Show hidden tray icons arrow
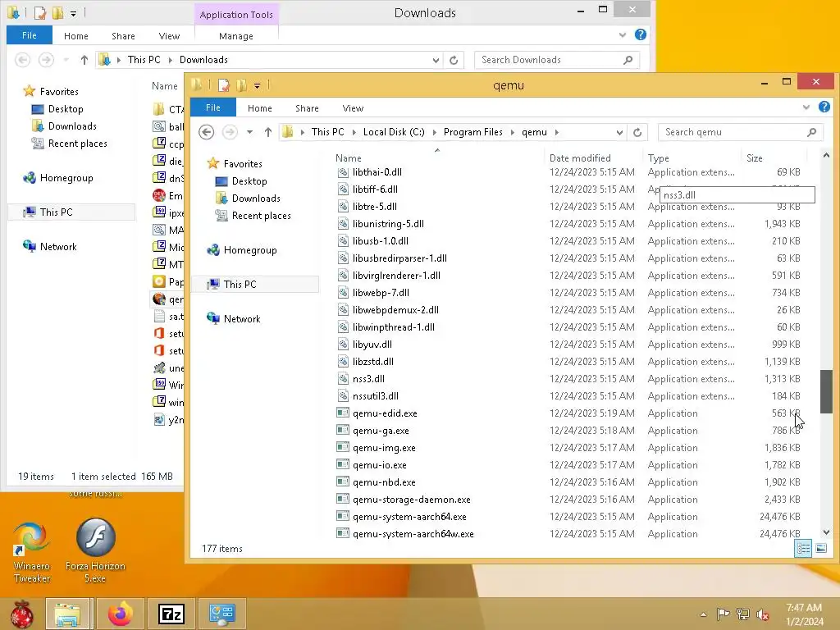 pyautogui.click(x=703, y=614)
